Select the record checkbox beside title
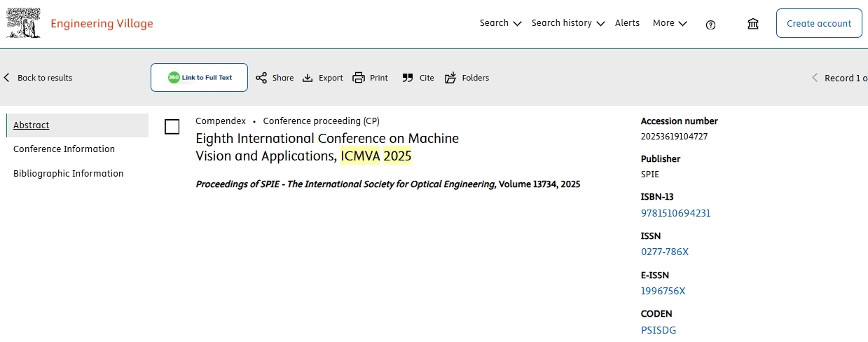 [172, 127]
